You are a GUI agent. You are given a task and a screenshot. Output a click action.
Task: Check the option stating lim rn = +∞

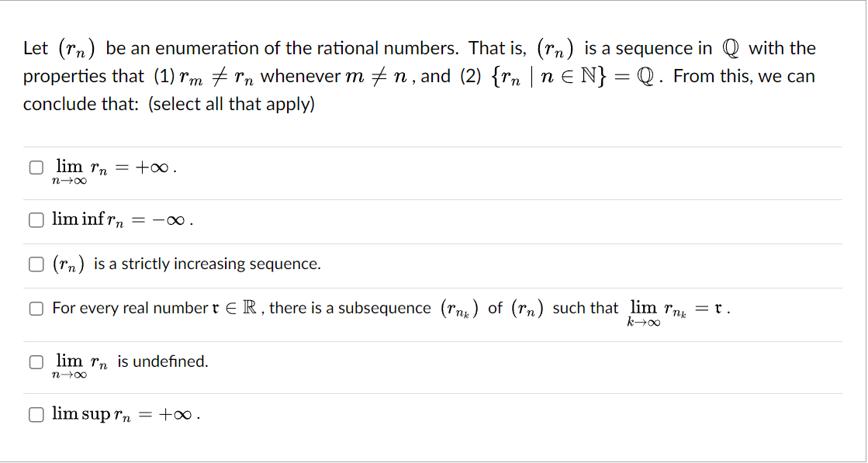tap(36, 166)
